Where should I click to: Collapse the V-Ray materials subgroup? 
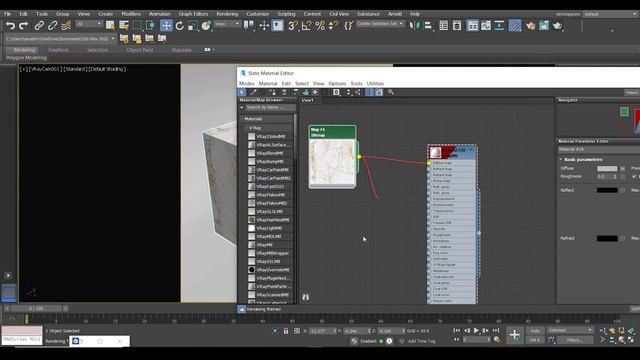pos(247,128)
